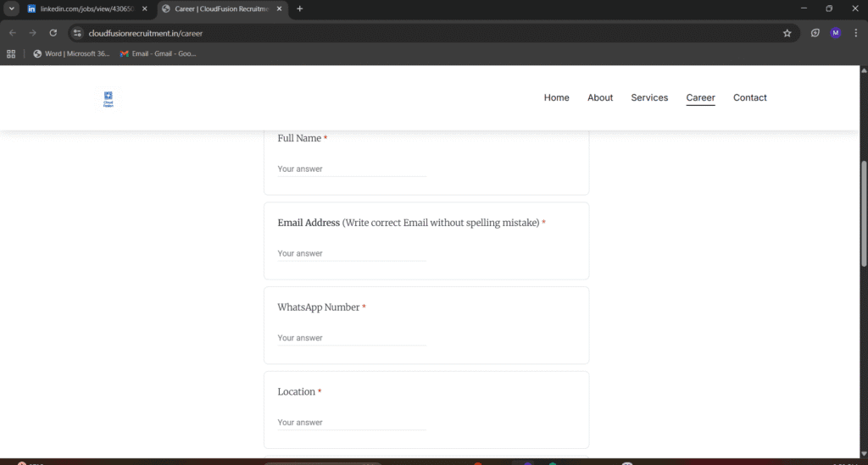Open the Word | Microsoft 365 bookmark
The height and width of the screenshot is (465, 868).
tap(71, 53)
